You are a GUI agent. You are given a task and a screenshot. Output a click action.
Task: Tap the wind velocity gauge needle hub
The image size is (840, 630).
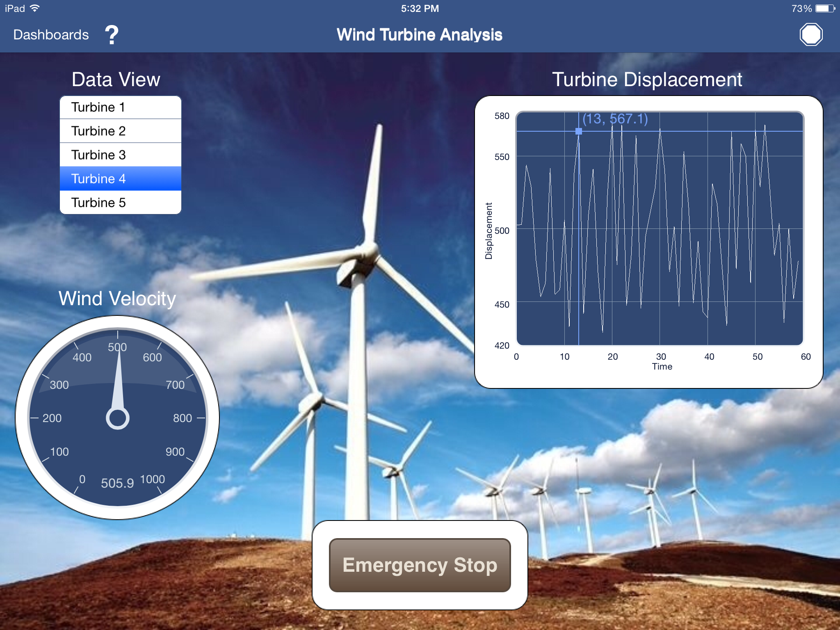118,418
